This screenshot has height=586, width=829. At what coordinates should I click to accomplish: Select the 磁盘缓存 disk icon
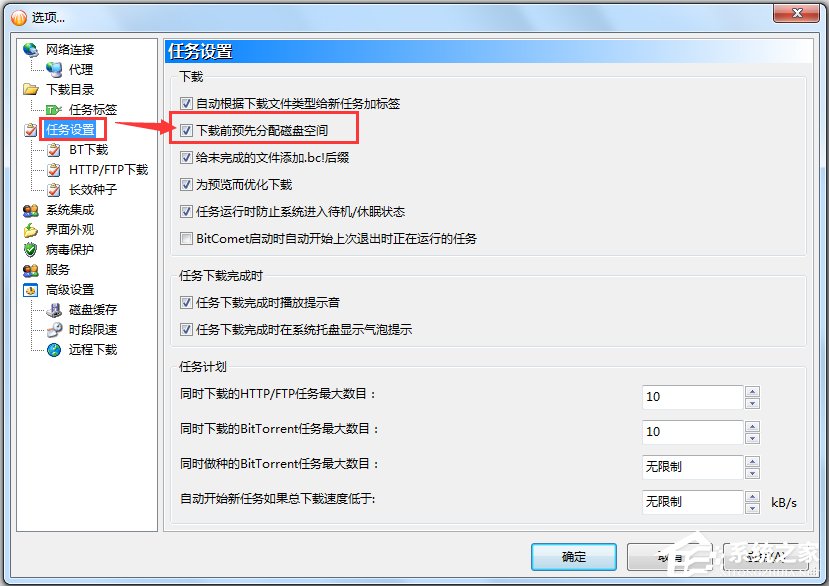[54, 309]
